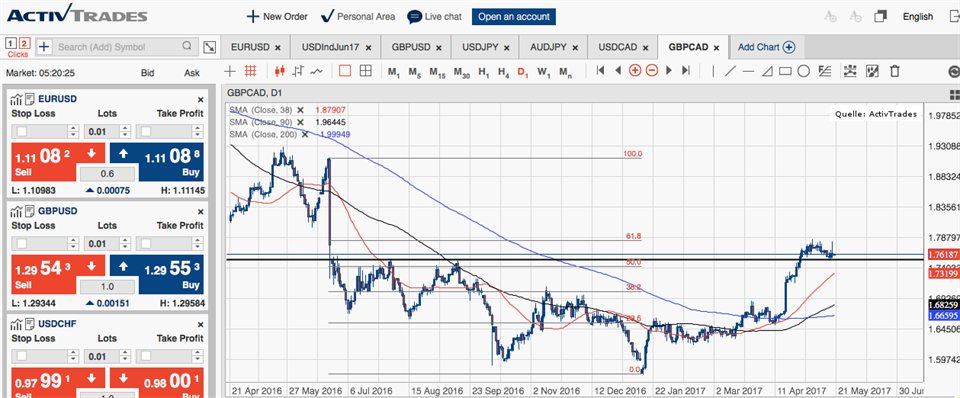Select the W1 timeframe
This screenshot has width=960, height=398.
(x=544, y=72)
